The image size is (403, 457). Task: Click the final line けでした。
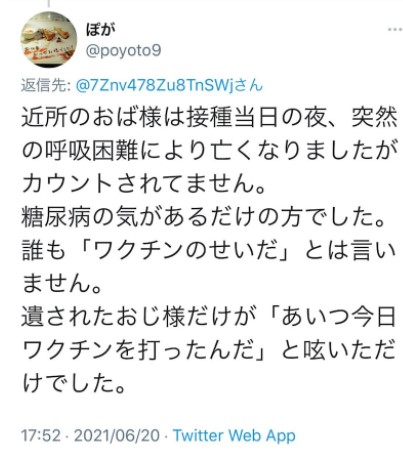(x=74, y=383)
